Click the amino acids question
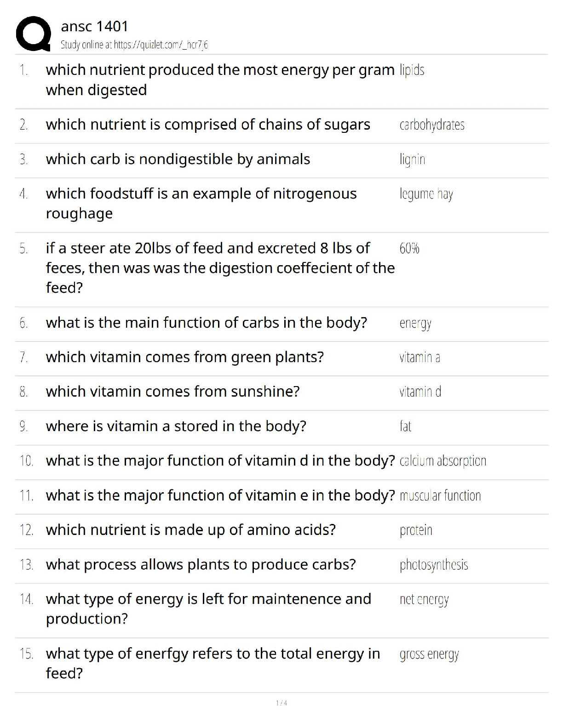Screen dimensions: 563x728 (191, 530)
